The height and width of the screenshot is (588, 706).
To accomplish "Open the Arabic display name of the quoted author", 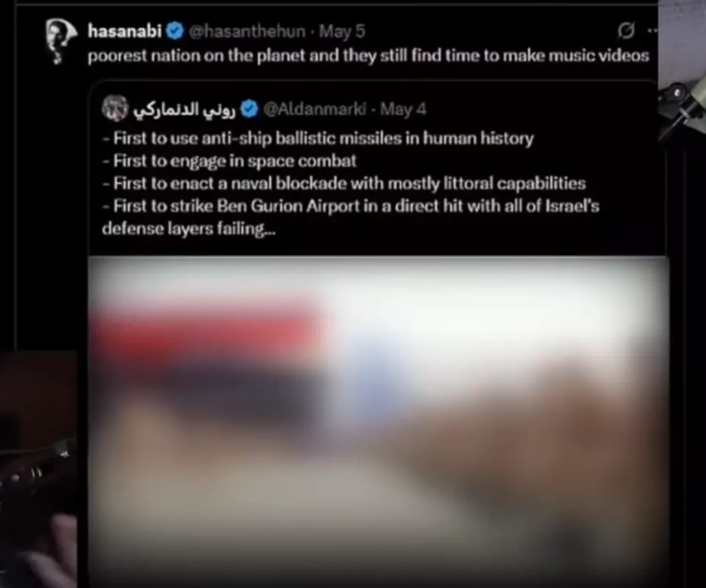I will (x=184, y=110).
